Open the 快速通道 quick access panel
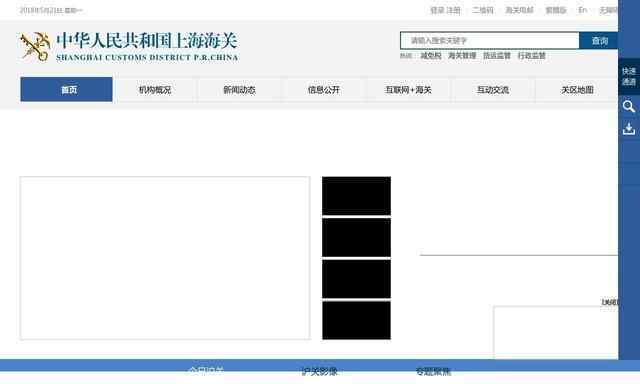The image size is (640, 384). click(629, 77)
